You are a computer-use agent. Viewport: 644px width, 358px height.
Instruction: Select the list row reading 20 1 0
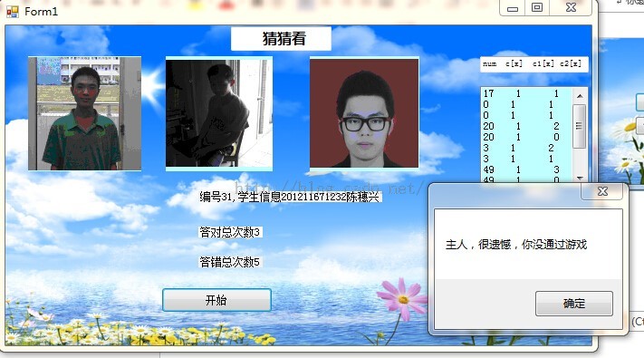(526, 137)
